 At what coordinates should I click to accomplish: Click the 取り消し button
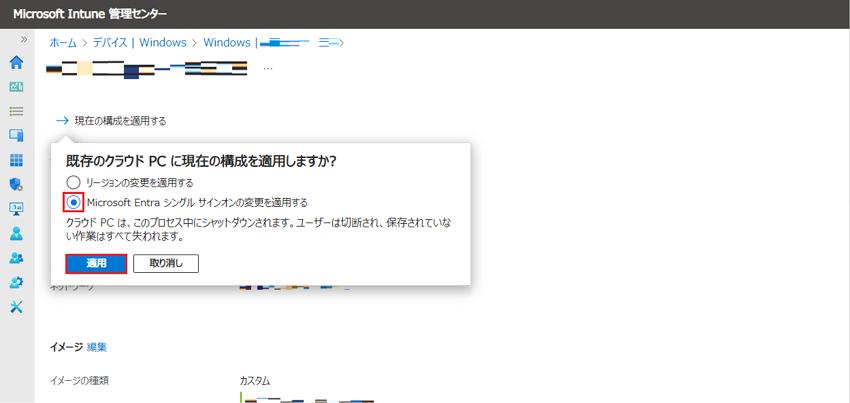tap(166, 264)
